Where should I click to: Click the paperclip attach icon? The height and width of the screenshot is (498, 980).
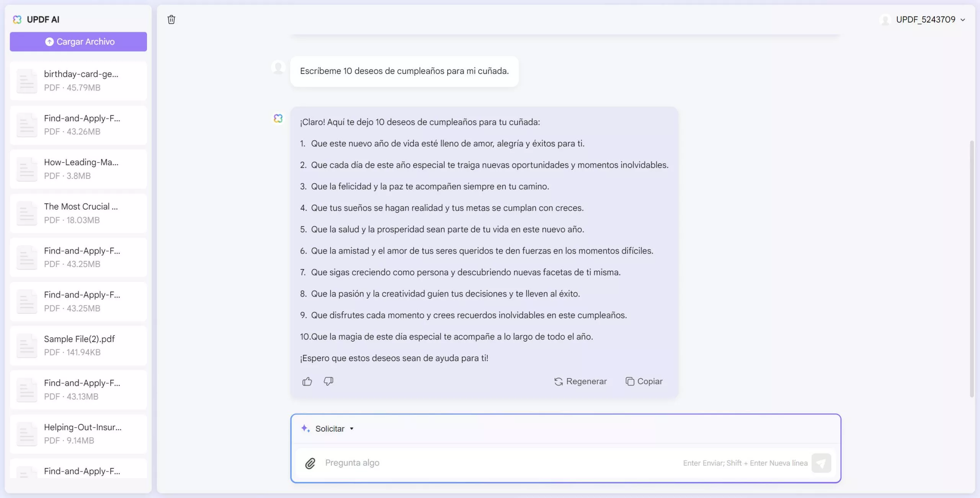point(310,463)
